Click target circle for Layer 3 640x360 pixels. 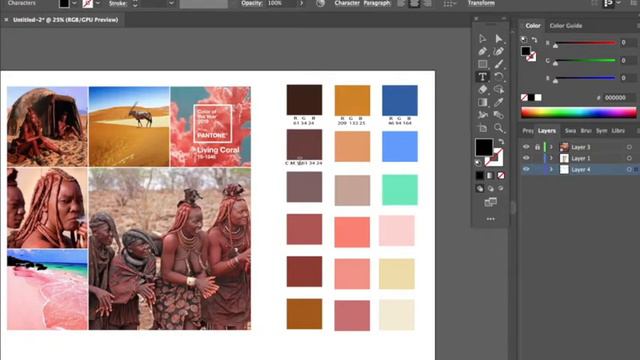[629, 147]
